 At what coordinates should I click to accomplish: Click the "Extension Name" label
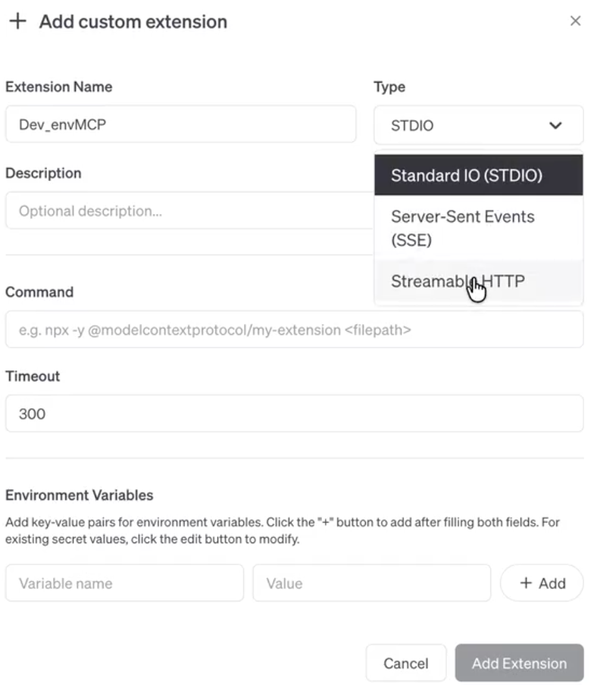click(x=59, y=87)
